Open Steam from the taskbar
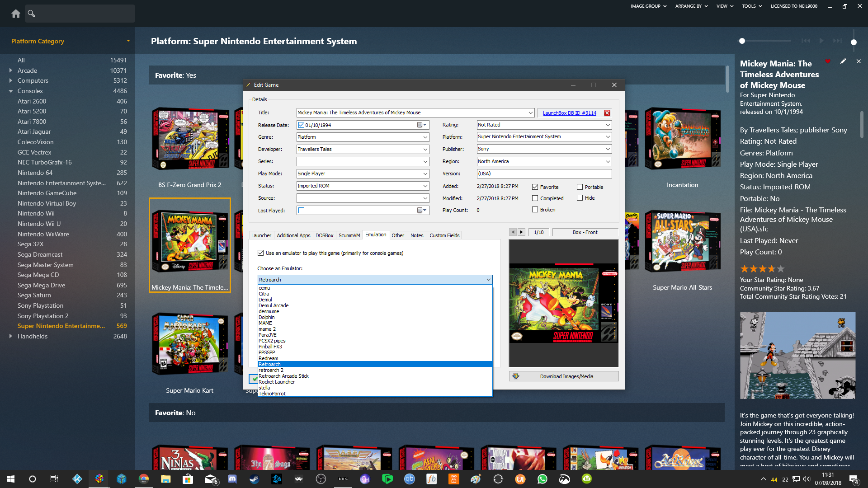The height and width of the screenshot is (488, 868). click(255, 479)
